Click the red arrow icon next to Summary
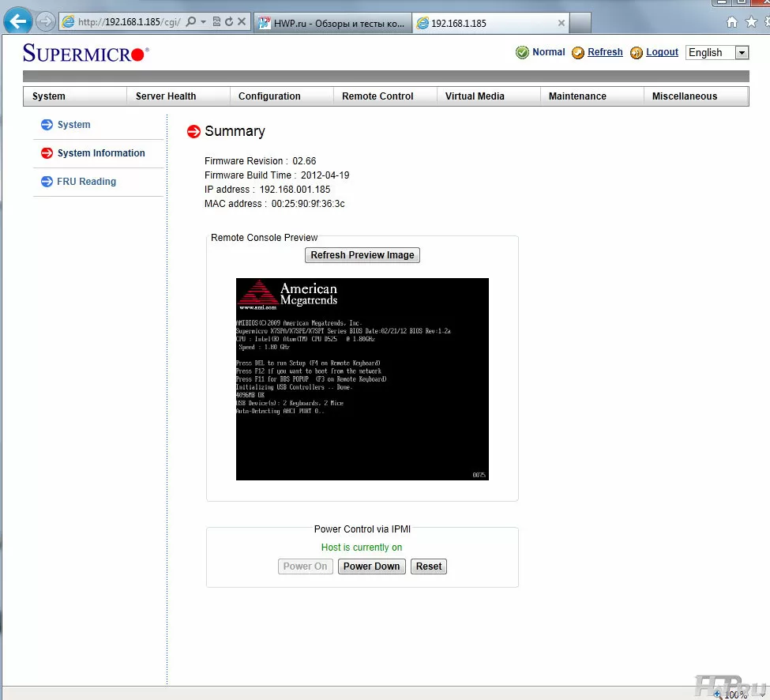 point(193,132)
